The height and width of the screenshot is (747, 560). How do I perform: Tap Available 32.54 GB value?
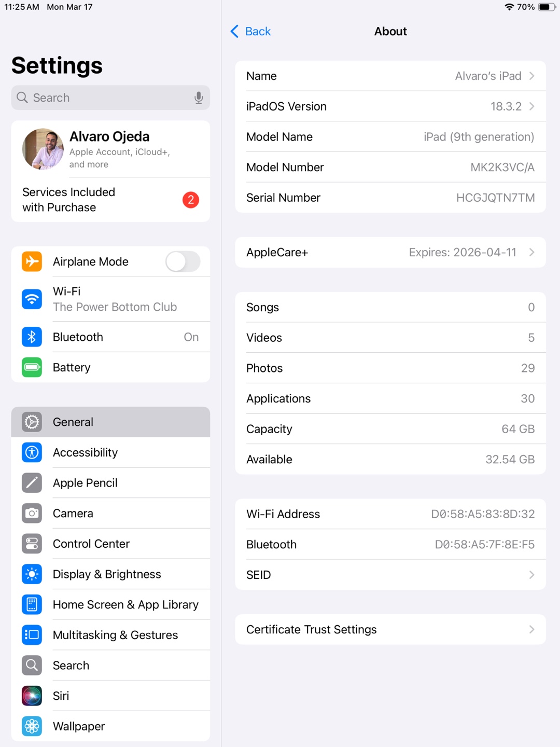(x=510, y=460)
